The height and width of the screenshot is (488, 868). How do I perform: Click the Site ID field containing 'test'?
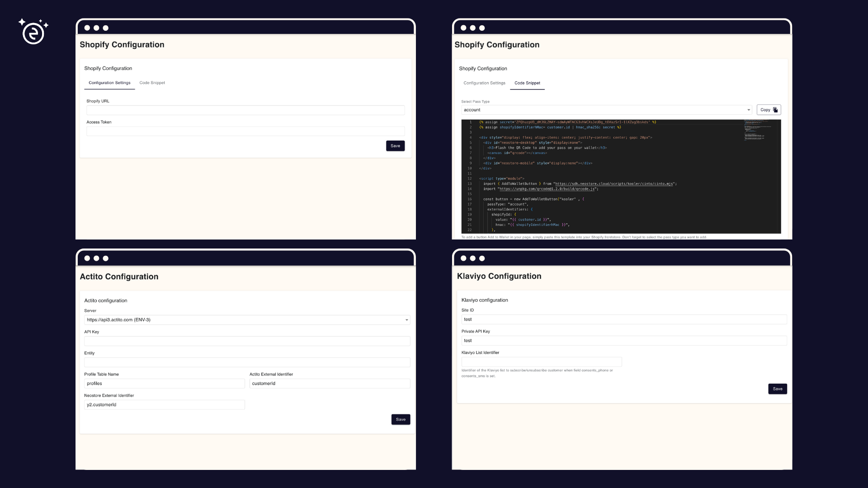coord(623,319)
